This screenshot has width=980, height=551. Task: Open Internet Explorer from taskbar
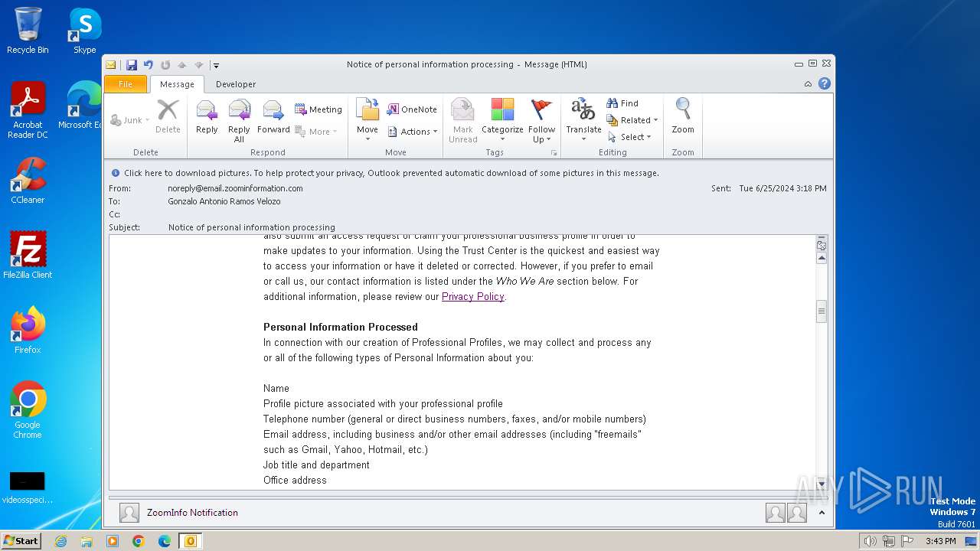60,541
